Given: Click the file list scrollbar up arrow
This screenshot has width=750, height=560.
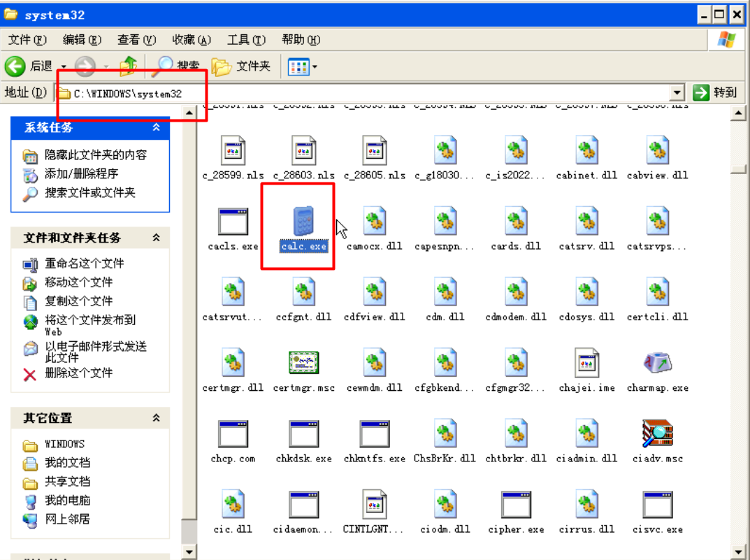Looking at the screenshot, I should (x=739, y=113).
